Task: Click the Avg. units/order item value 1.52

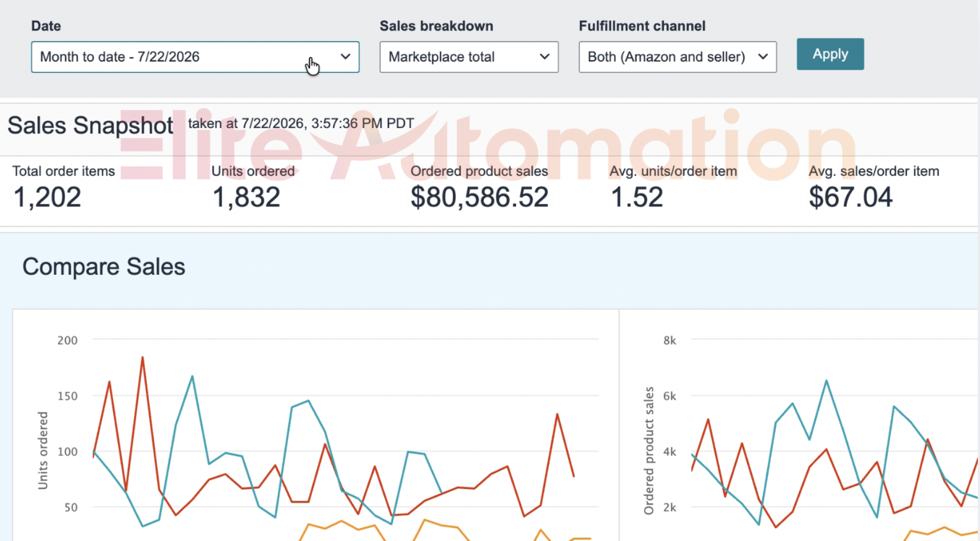Action: pyautogui.click(x=637, y=197)
